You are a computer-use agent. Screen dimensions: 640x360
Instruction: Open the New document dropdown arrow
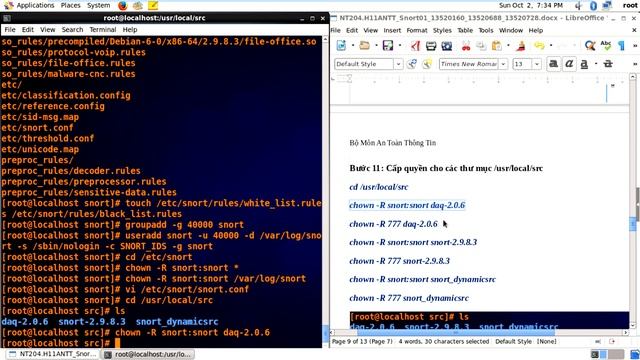click(353, 45)
